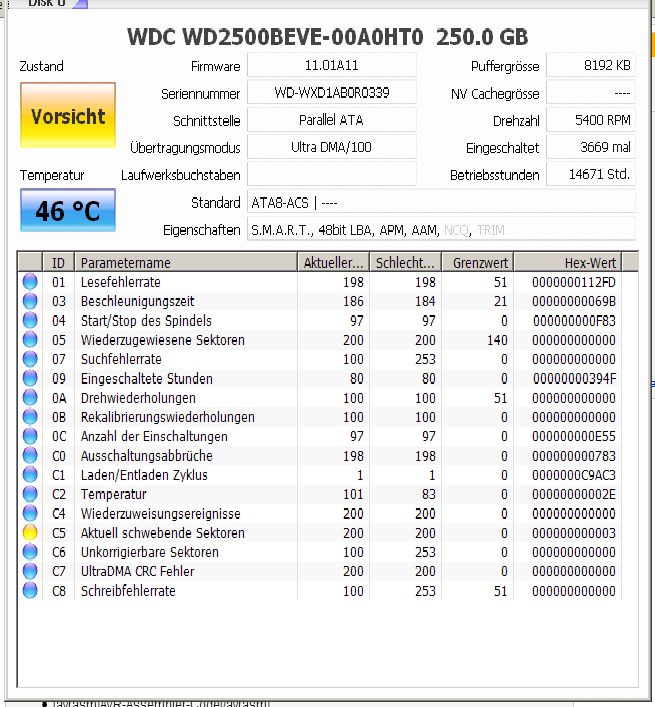Screen dimensions: 655x707
Task: Click the empty Laufwerksbuchstaben field
Action: coord(332,174)
